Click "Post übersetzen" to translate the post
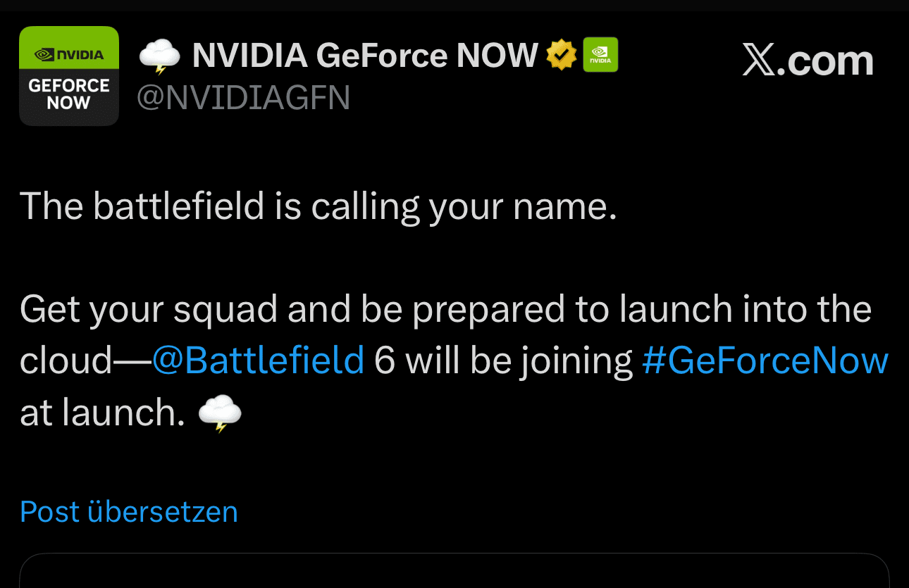This screenshot has height=588, width=909. tap(129, 512)
